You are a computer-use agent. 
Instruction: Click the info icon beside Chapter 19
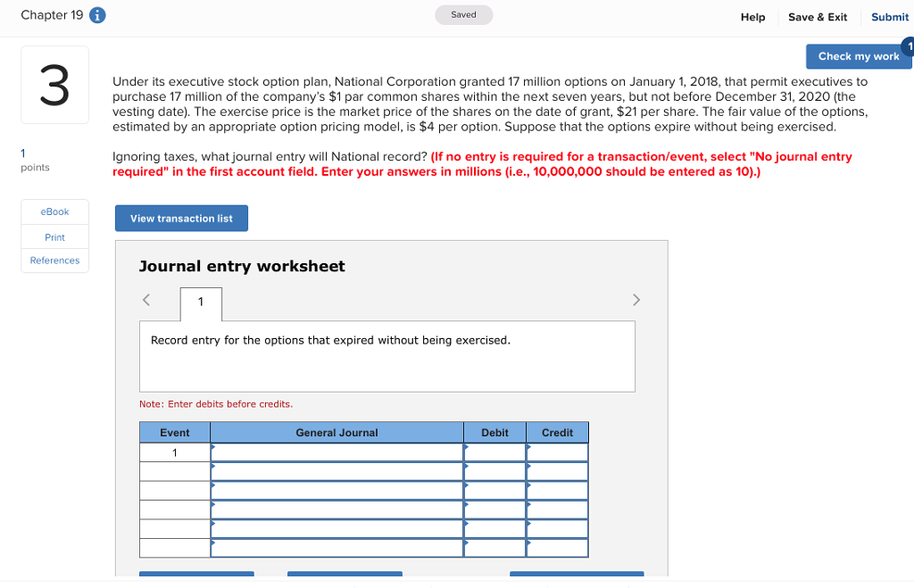click(97, 15)
